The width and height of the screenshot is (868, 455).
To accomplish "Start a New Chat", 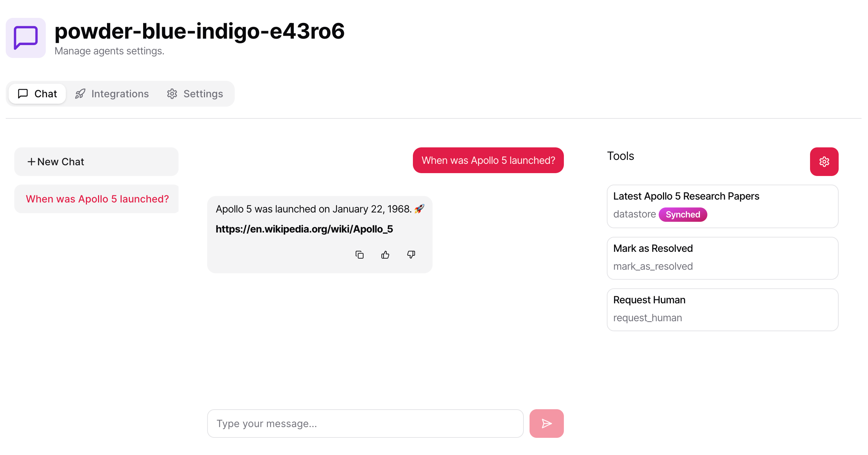I will pos(96,162).
